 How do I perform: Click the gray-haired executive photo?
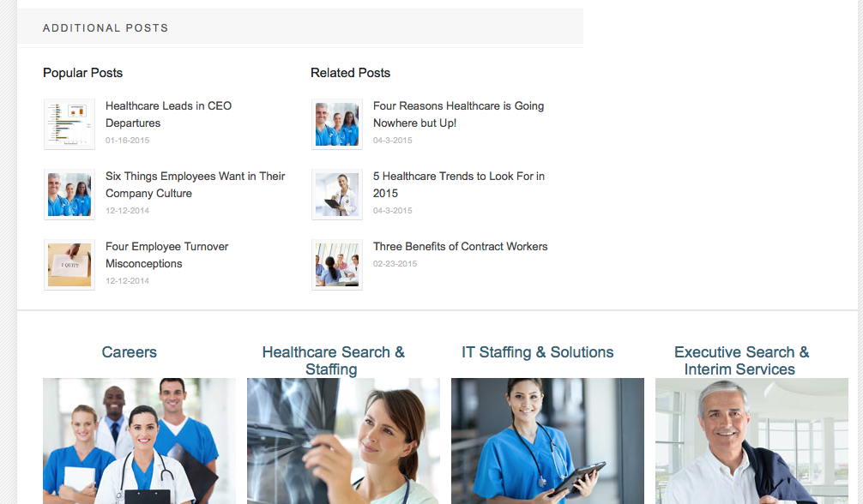pos(751,441)
